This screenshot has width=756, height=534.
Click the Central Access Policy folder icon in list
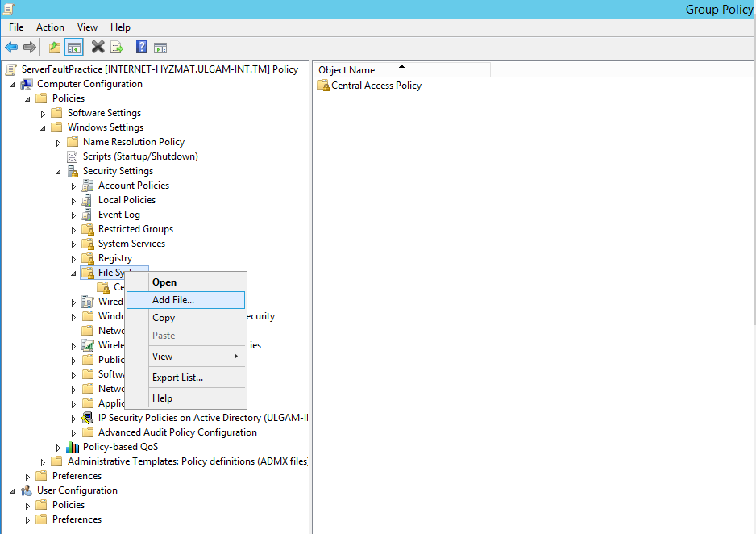click(323, 86)
